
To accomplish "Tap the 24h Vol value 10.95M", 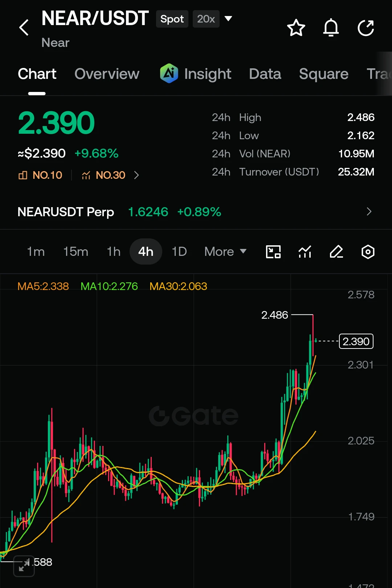I will (x=356, y=154).
